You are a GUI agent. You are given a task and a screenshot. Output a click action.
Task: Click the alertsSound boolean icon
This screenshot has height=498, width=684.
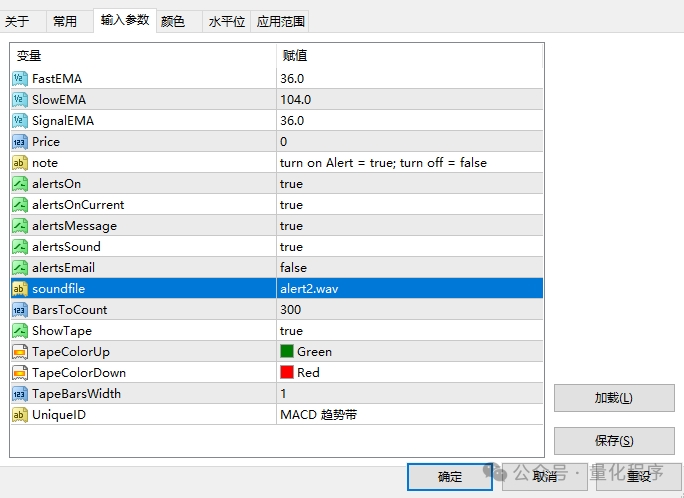pos(20,246)
